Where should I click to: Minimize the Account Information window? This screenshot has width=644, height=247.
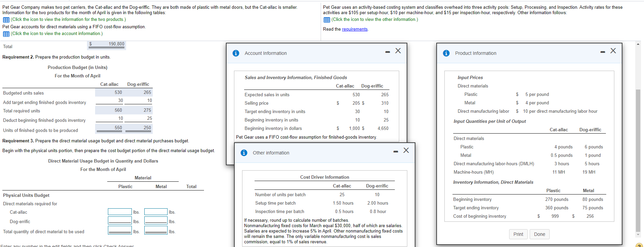coord(388,52)
